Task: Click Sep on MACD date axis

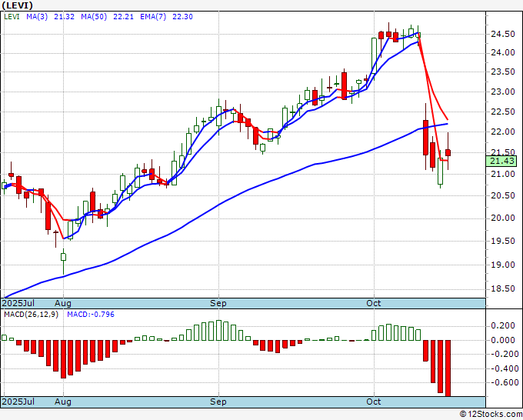Action: click(x=218, y=402)
